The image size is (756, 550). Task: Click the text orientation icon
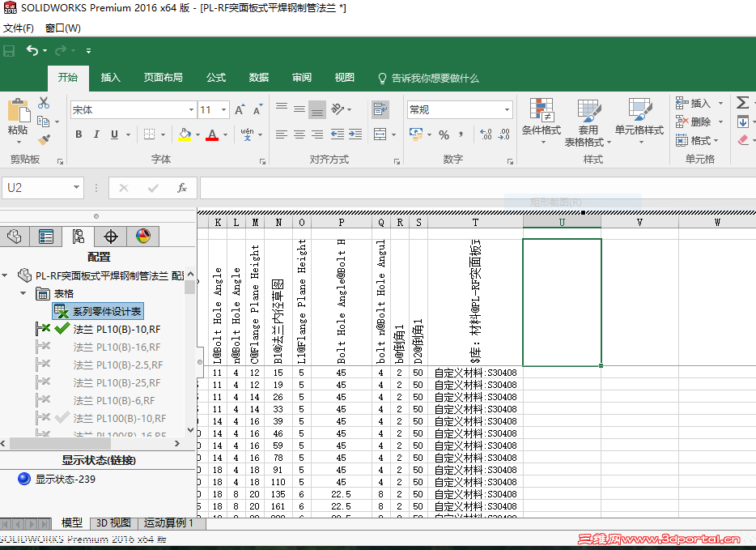click(x=338, y=109)
